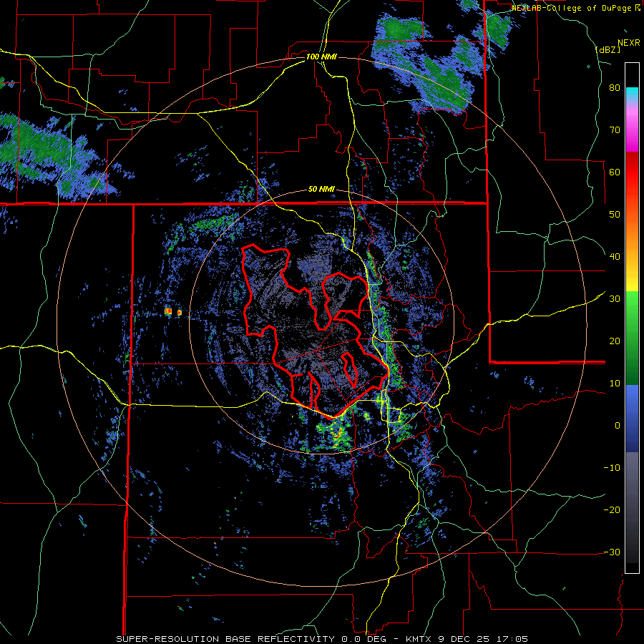Click the -20 dBZ tick on the color scale
Viewport: 644px width, 644px height.
tap(612, 510)
